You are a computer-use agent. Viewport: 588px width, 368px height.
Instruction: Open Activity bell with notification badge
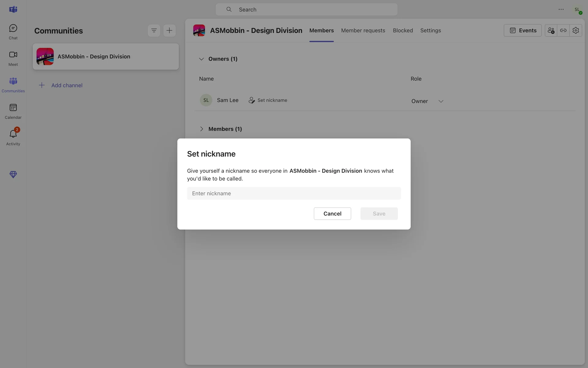click(13, 137)
